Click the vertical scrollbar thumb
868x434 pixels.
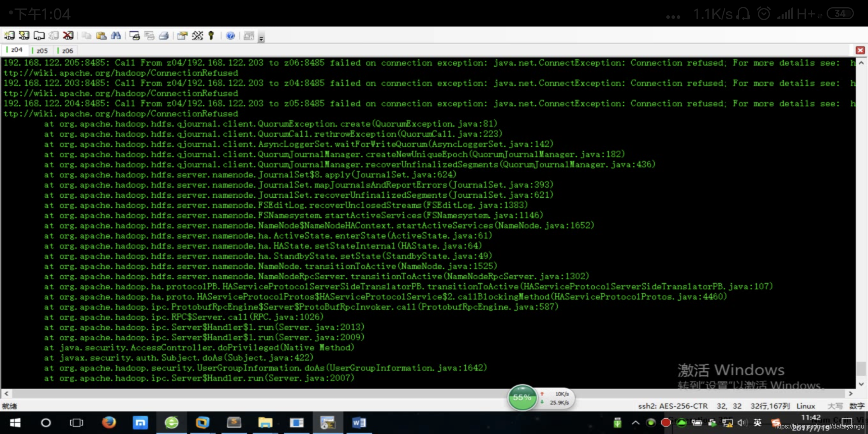(861, 368)
